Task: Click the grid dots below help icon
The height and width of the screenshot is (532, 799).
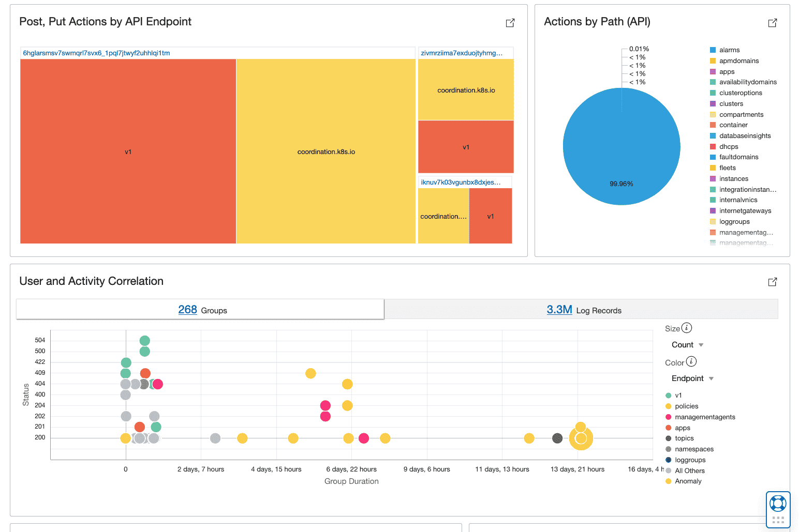Action: coord(778,520)
